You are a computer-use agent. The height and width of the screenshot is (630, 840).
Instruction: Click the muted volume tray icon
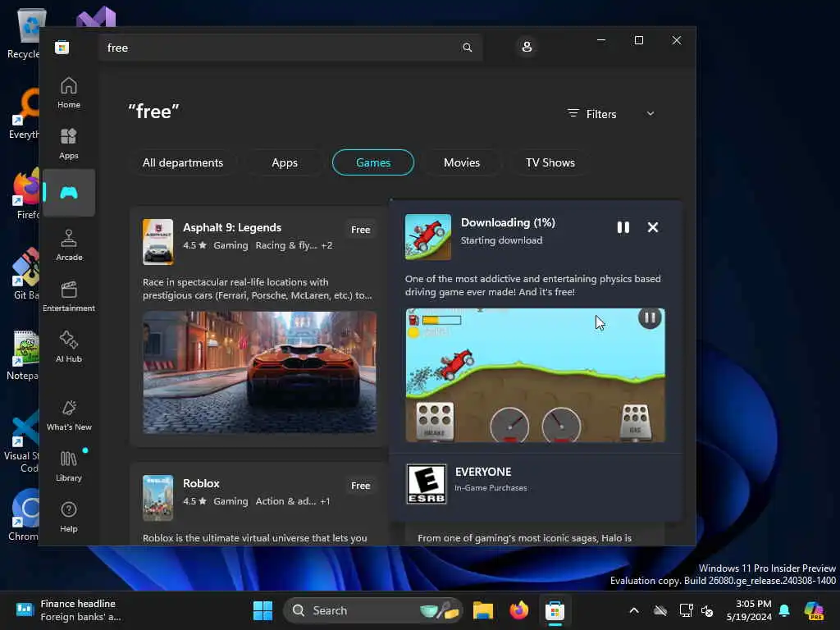[x=708, y=610]
